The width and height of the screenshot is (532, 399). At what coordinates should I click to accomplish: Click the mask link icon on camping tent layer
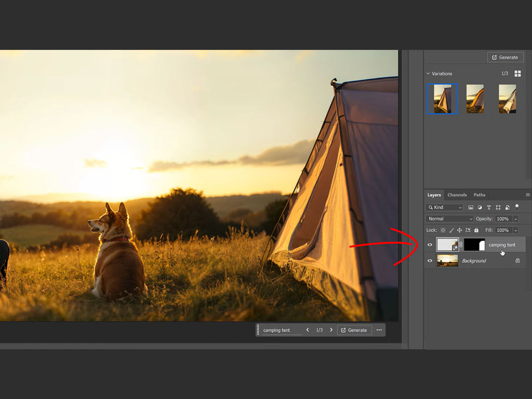pyautogui.click(x=461, y=245)
